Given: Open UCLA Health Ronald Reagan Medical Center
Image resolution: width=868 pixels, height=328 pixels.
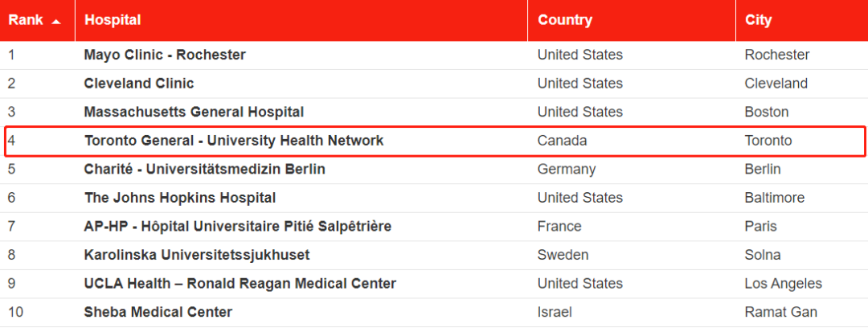Looking at the screenshot, I should [x=240, y=284].
